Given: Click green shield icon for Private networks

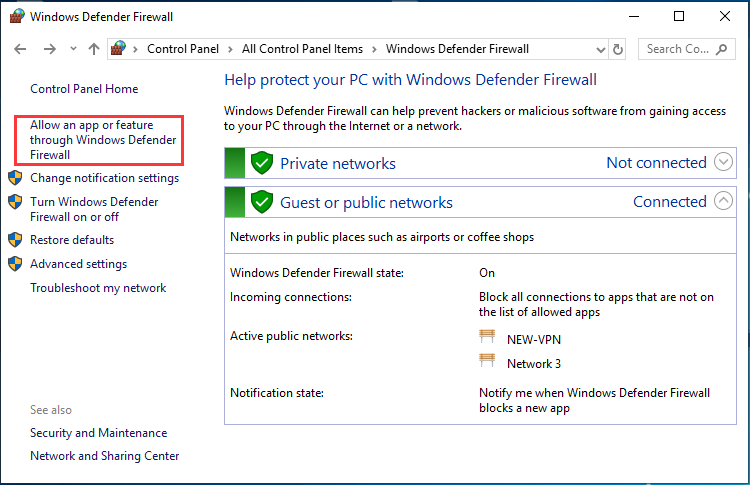Looking at the screenshot, I should [262, 163].
